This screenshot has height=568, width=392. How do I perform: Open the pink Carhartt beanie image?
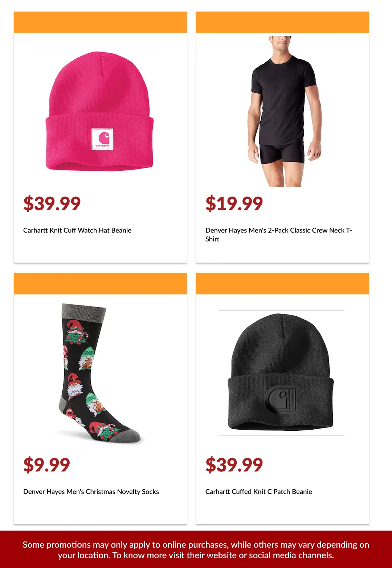[99, 111]
